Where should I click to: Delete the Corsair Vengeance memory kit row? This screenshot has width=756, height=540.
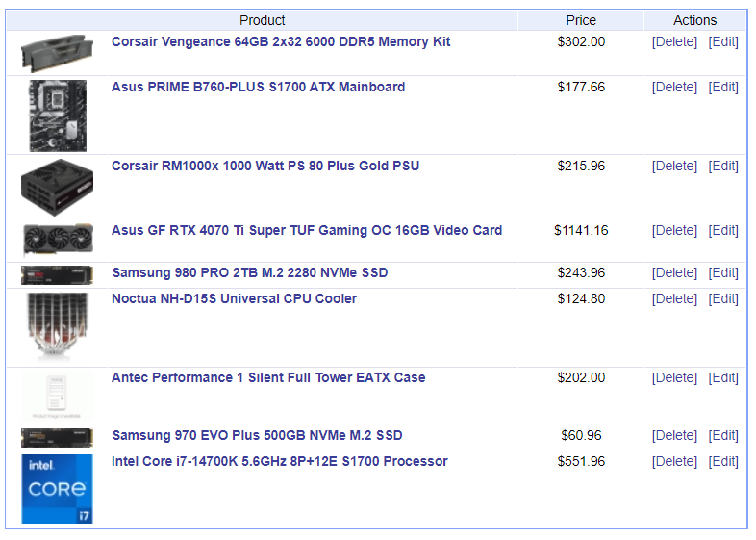[x=674, y=42]
